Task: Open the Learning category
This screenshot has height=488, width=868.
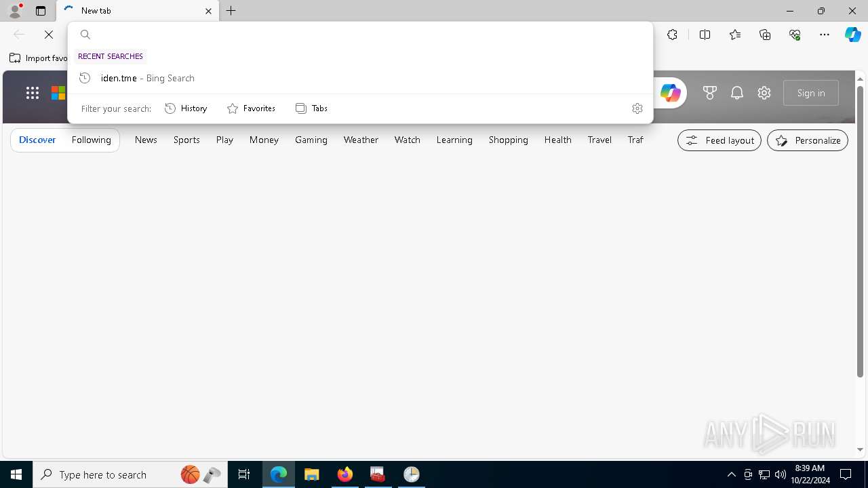Action: tap(454, 140)
